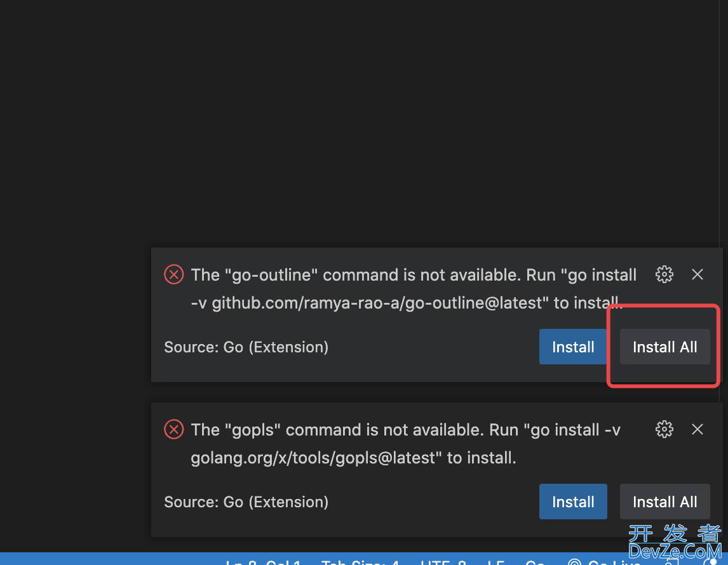Open gear settings on gopls notification
The height and width of the screenshot is (565, 728).
(664, 430)
